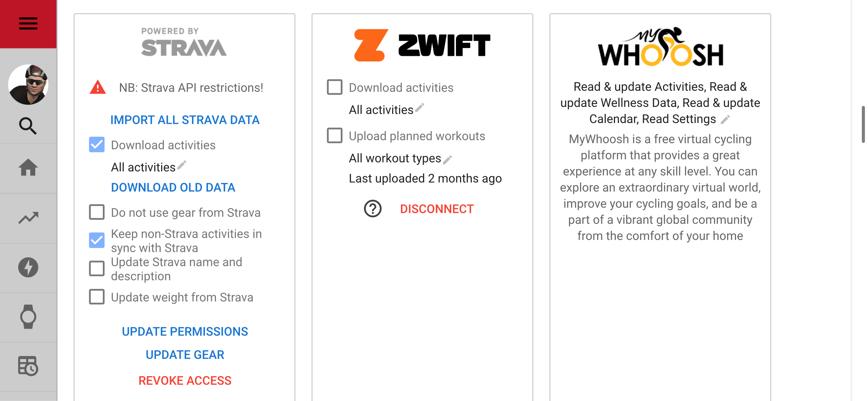Click IMPORT ALL STRAVA DATA link
This screenshot has height=401, width=868.
(185, 120)
